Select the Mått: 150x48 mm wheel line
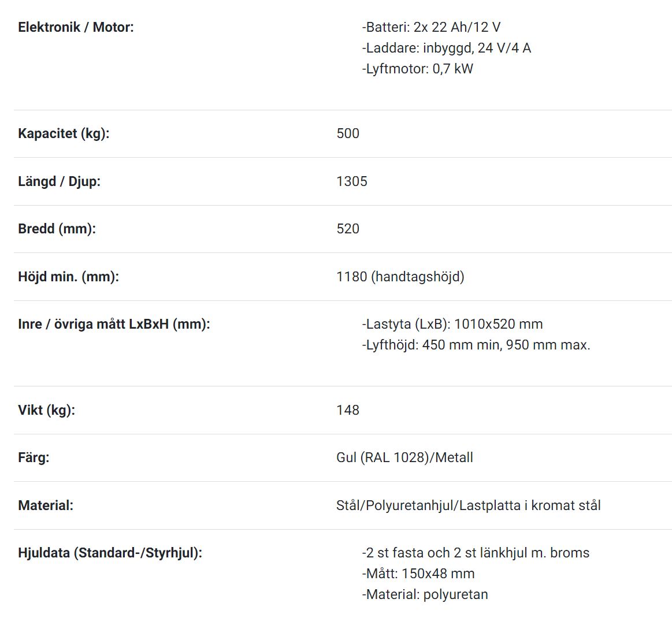 [x=418, y=574]
